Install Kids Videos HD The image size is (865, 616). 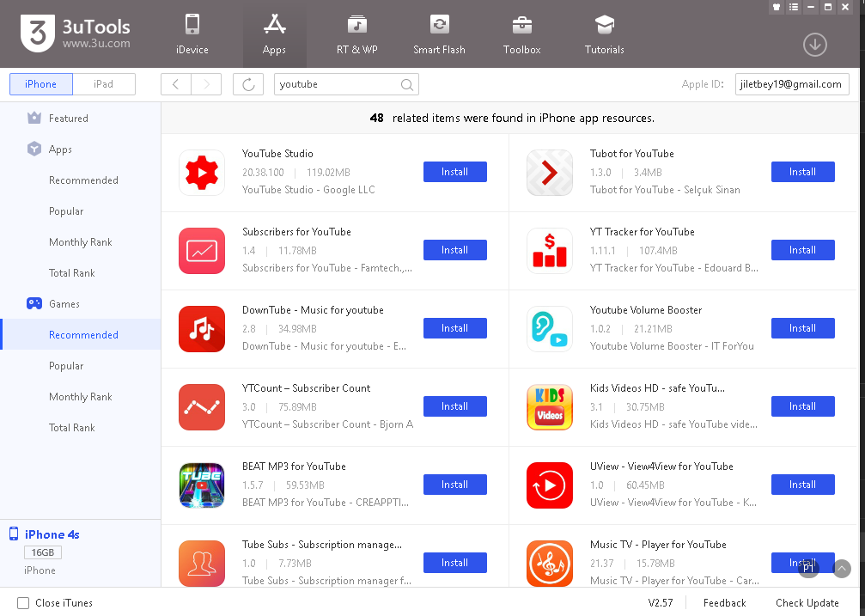[802, 406]
